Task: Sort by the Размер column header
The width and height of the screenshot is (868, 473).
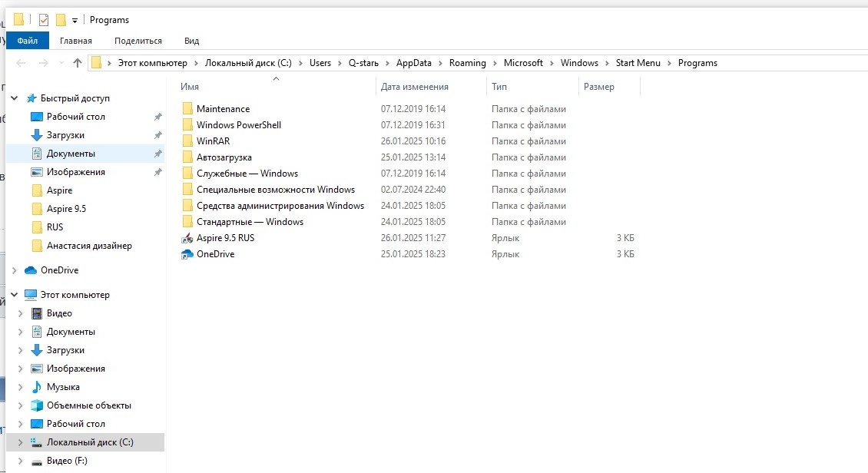Action: (599, 87)
